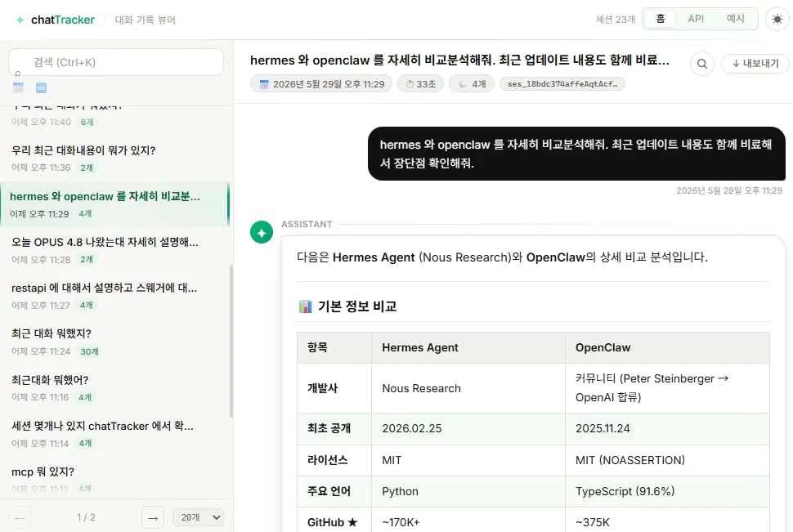Click the date chip 2026년 5월 29일 오후 11:29
The image size is (793, 532).
point(321,84)
